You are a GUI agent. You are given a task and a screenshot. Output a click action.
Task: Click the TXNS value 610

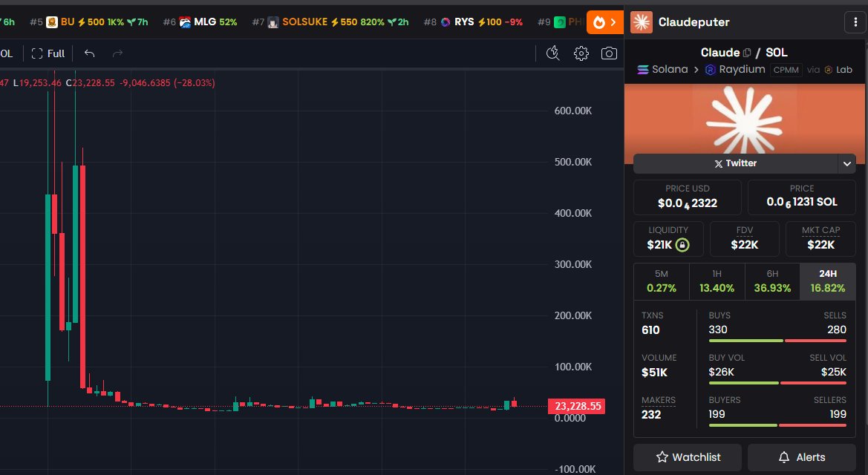pos(650,330)
